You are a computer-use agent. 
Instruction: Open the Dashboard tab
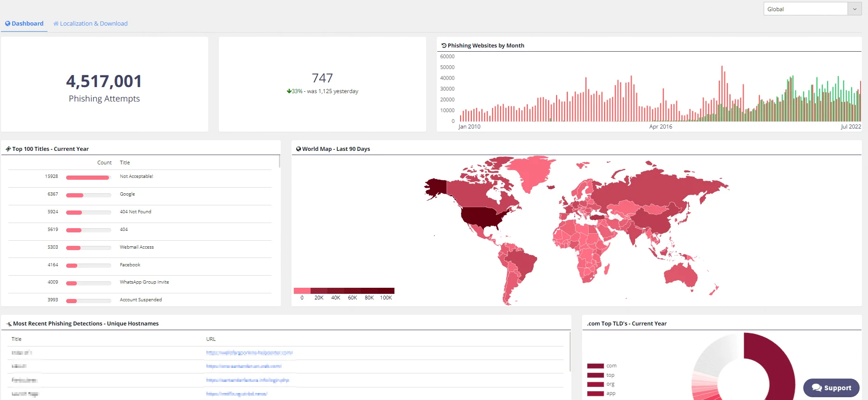(24, 23)
